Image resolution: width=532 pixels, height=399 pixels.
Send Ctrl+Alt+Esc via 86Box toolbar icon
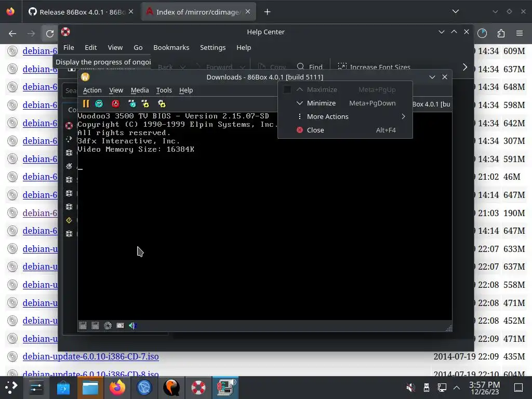[x=145, y=104]
